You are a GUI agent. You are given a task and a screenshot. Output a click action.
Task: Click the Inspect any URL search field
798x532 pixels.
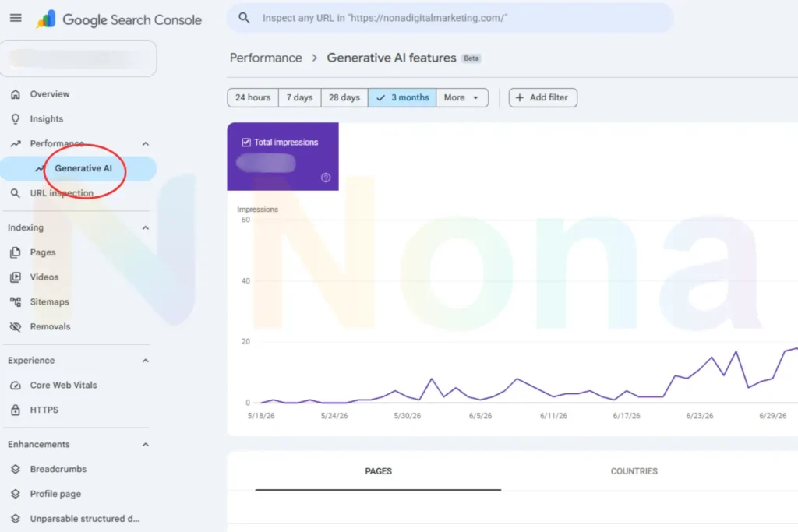tap(450, 18)
